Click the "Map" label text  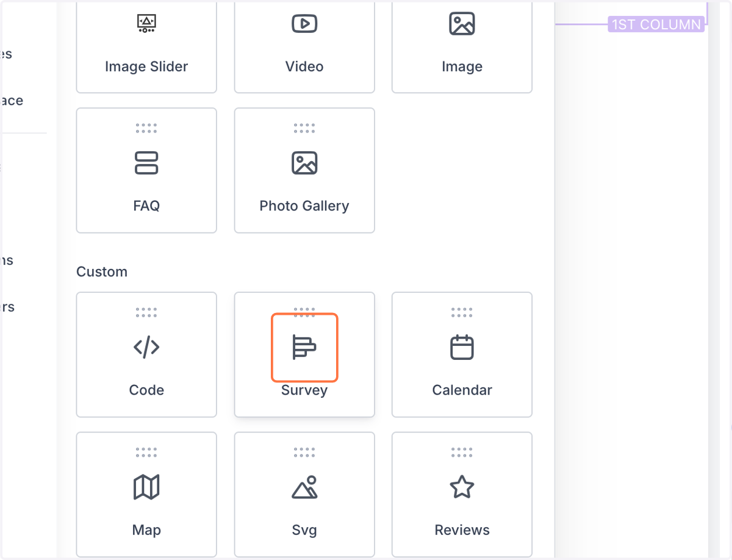[x=146, y=530]
